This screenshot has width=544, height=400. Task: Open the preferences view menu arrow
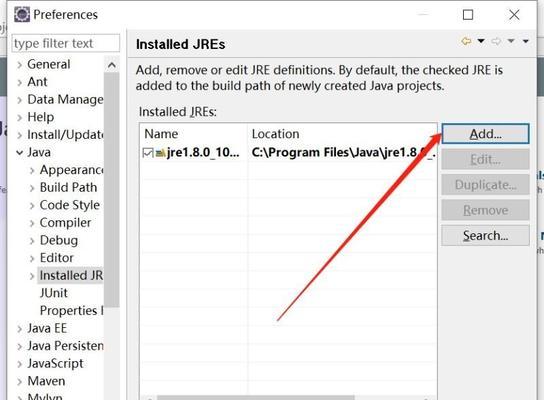(526, 41)
